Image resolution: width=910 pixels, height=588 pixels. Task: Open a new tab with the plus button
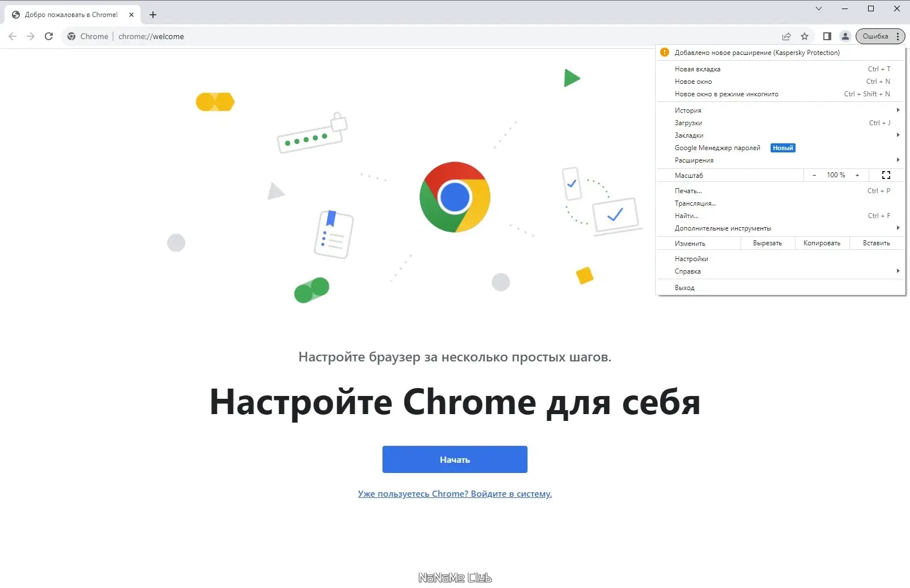[x=152, y=14]
